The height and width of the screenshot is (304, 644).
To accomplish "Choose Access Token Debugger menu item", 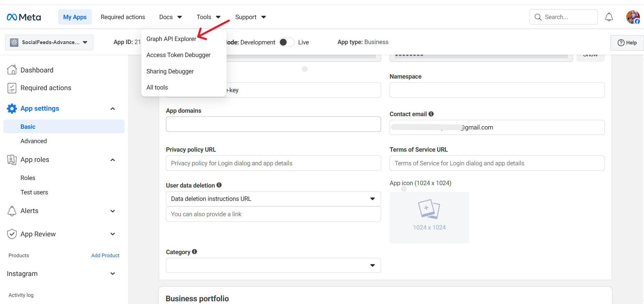I will [x=178, y=55].
